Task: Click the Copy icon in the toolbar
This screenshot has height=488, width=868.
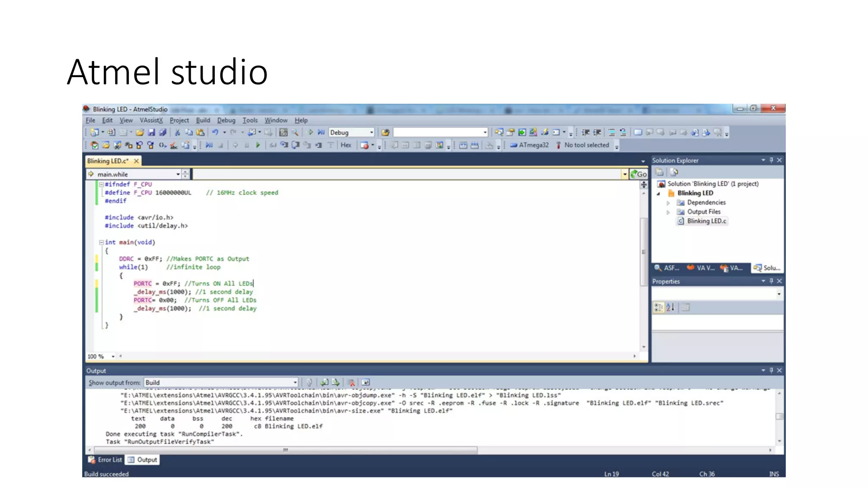Action: (x=189, y=133)
